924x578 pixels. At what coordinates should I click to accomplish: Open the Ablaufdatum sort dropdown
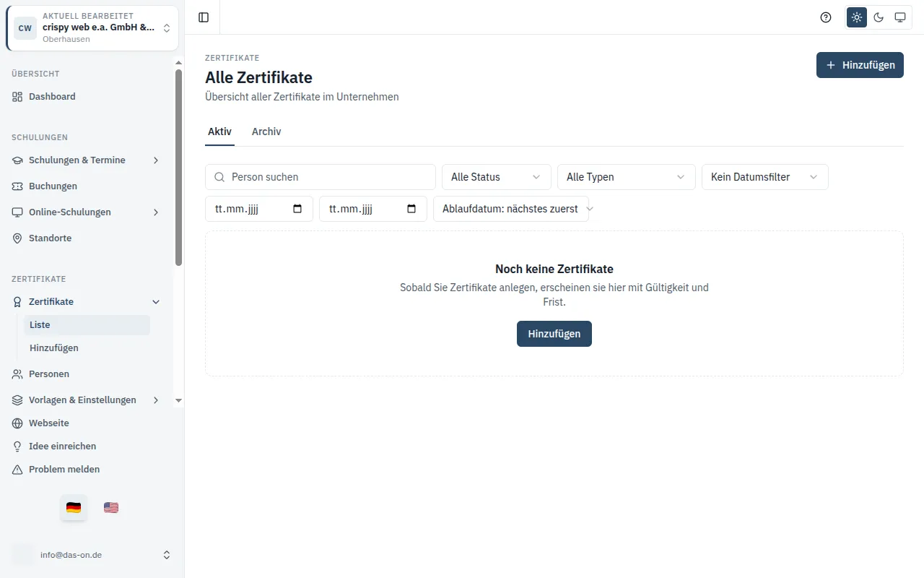click(x=511, y=209)
